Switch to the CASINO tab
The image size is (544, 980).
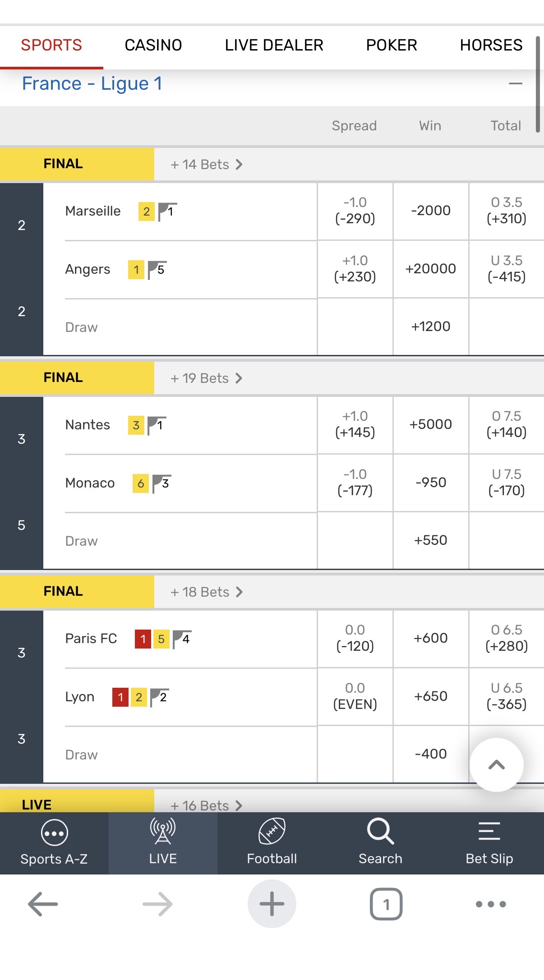(x=153, y=45)
